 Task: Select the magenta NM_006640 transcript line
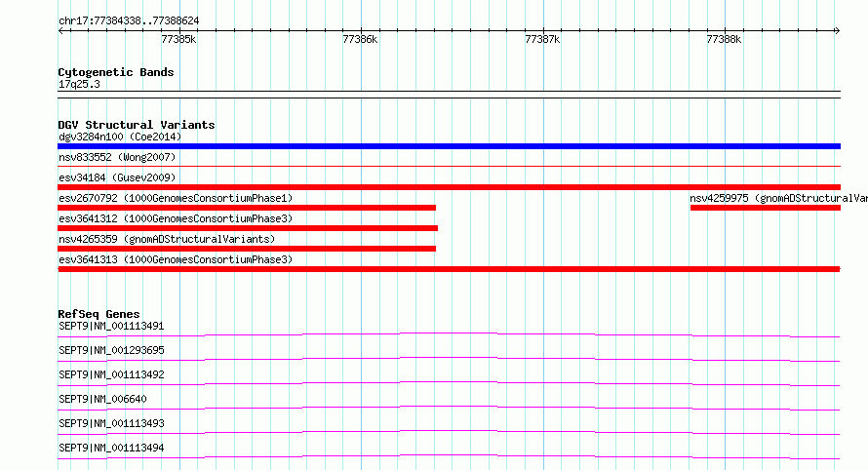[449, 408]
